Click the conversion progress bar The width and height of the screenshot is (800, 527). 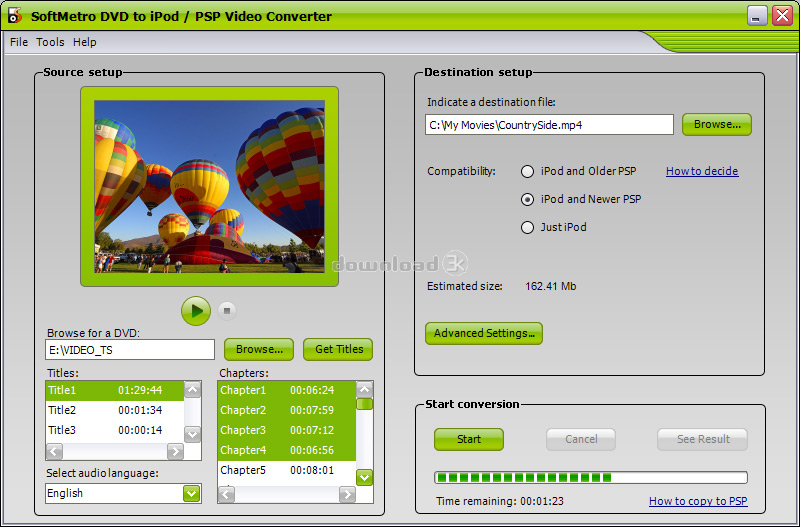(x=591, y=478)
